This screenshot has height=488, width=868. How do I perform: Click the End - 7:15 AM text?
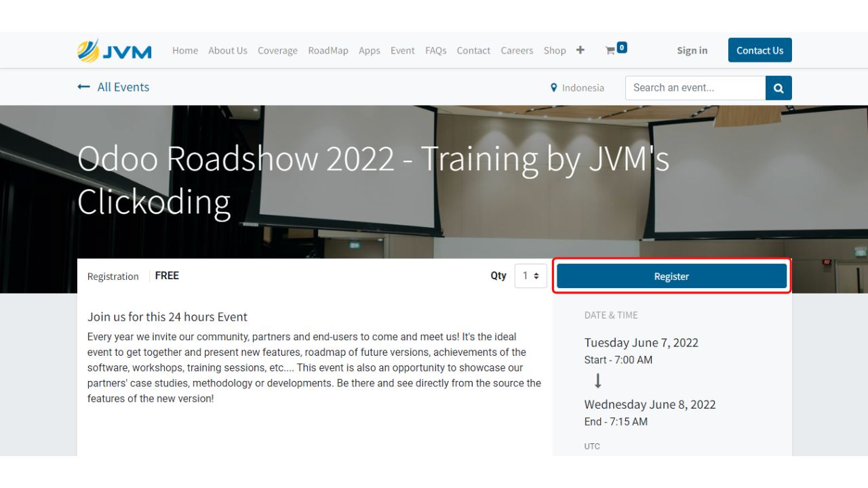click(616, 422)
